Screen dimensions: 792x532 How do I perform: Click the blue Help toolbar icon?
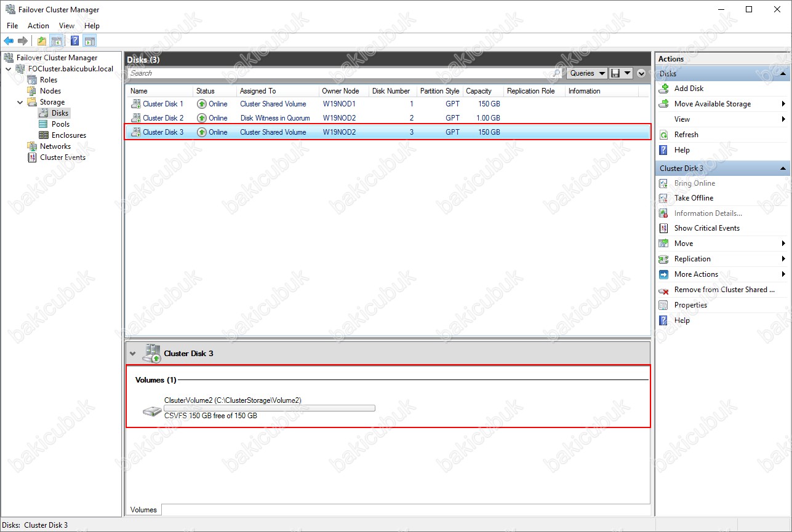(x=74, y=41)
